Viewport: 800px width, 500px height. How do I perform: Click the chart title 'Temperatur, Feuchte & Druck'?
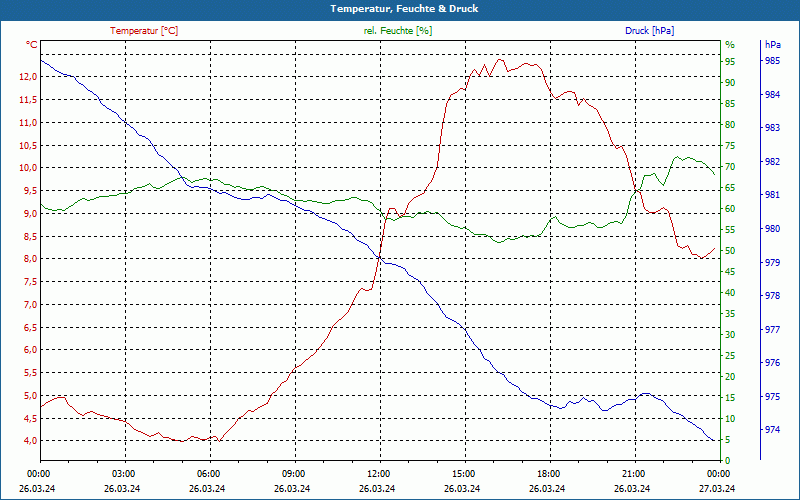point(404,9)
